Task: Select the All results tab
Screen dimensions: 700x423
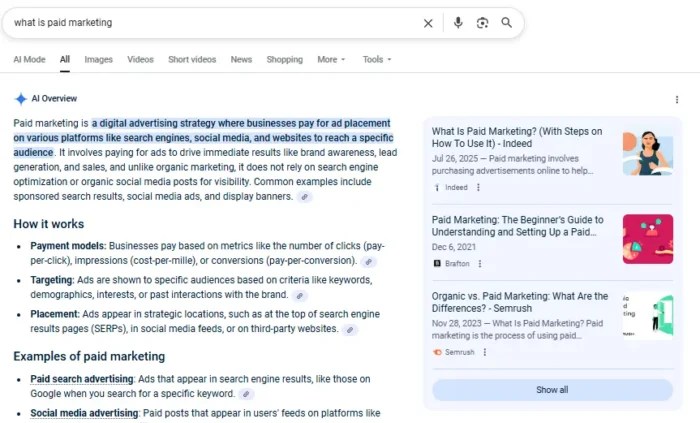Action: click(65, 59)
